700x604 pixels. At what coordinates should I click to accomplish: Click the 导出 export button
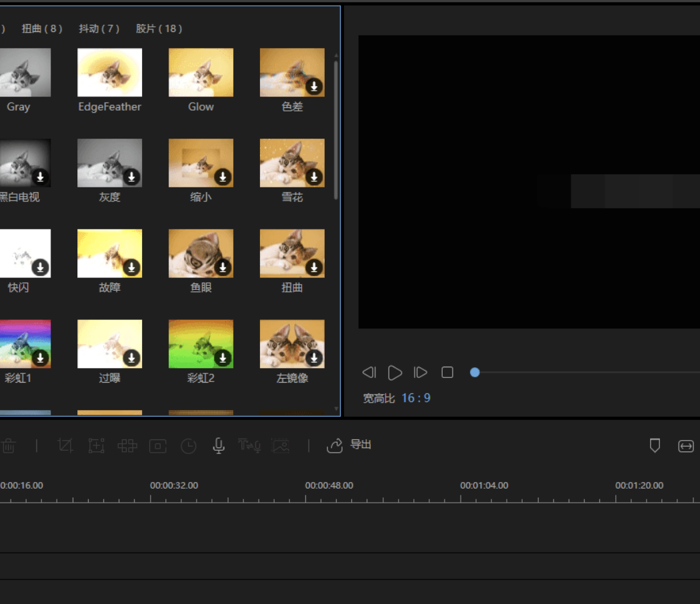tap(349, 445)
